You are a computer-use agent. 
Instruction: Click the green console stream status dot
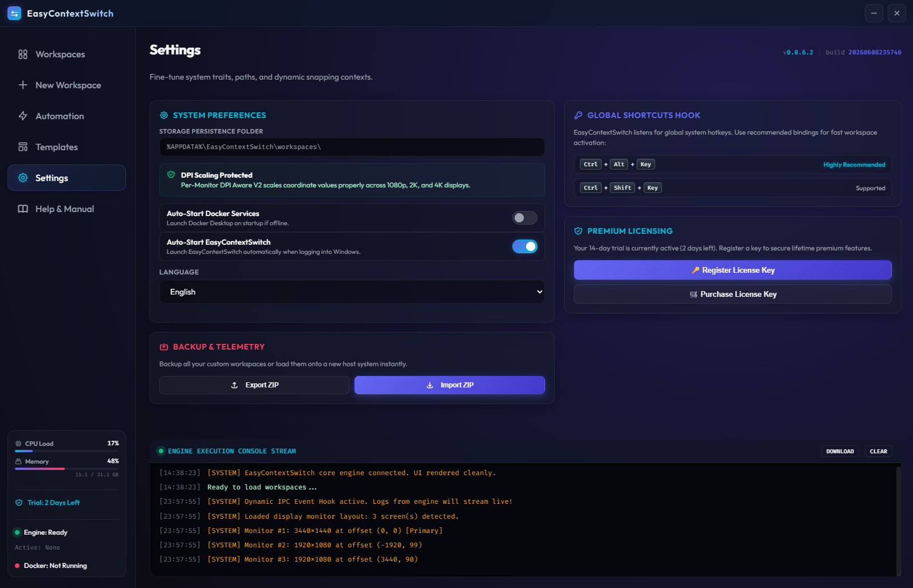(x=161, y=451)
